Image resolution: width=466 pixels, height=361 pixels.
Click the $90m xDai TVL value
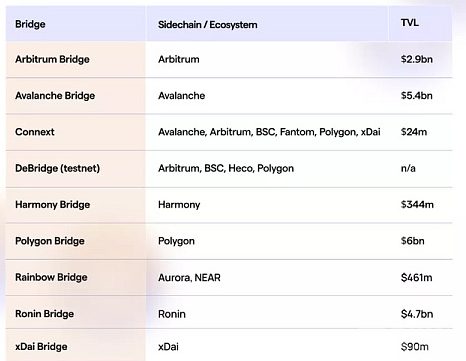(x=415, y=347)
